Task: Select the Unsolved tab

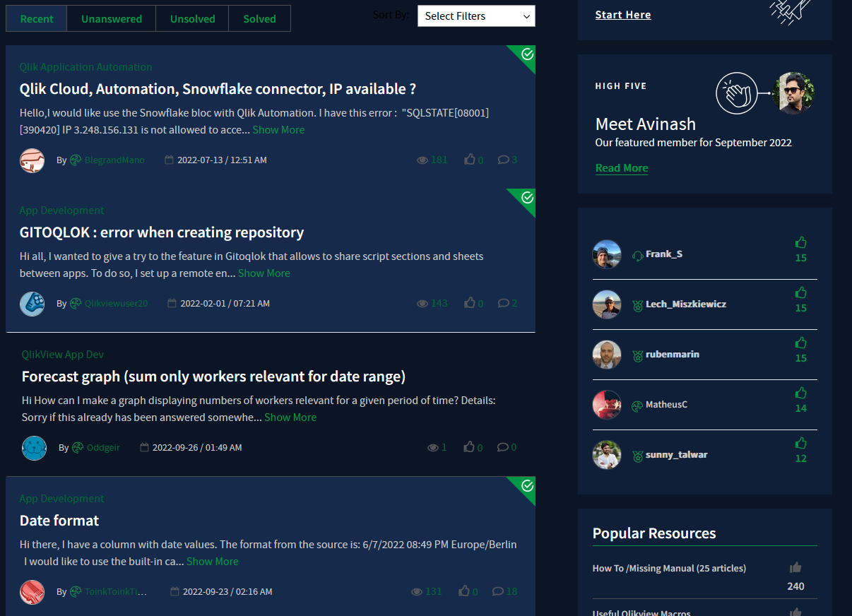Action: tap(192, 18)
